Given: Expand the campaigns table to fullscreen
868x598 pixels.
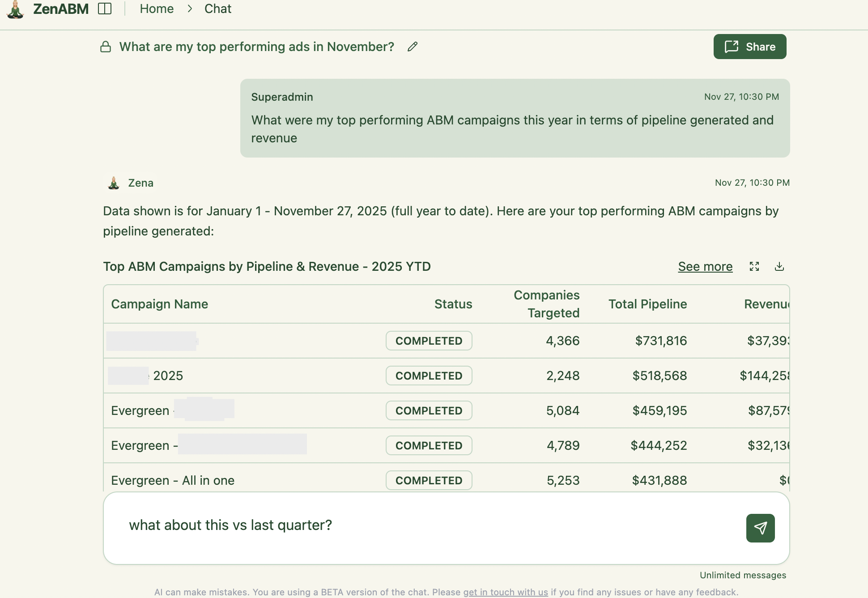Looking at the screenshot, I should point(755,266).
